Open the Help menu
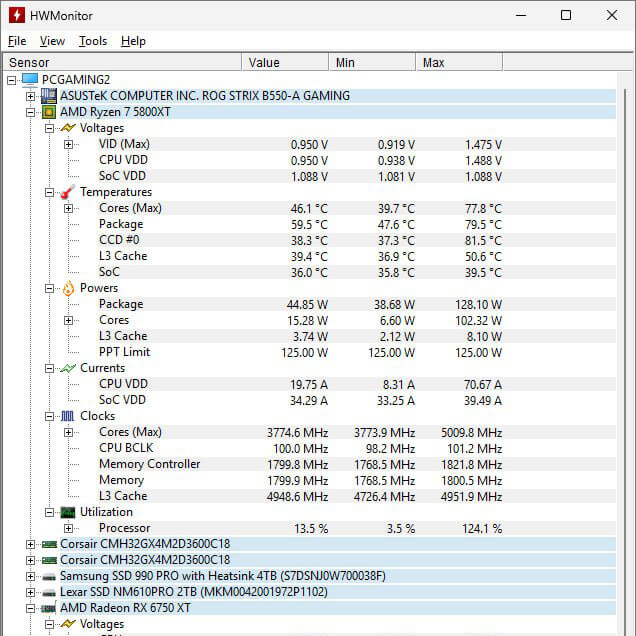The height and width of the screenshot is (636, 636). 133,41
